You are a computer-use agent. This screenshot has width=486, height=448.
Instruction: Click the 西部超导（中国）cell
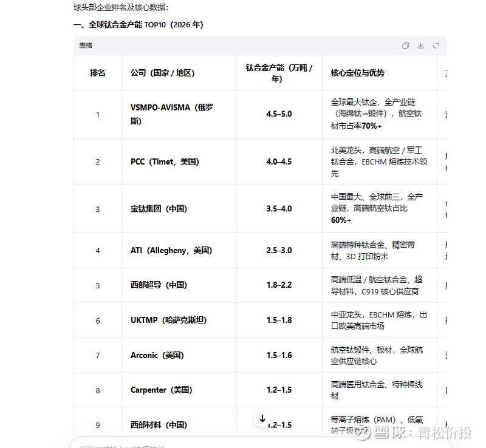[179, 285]
